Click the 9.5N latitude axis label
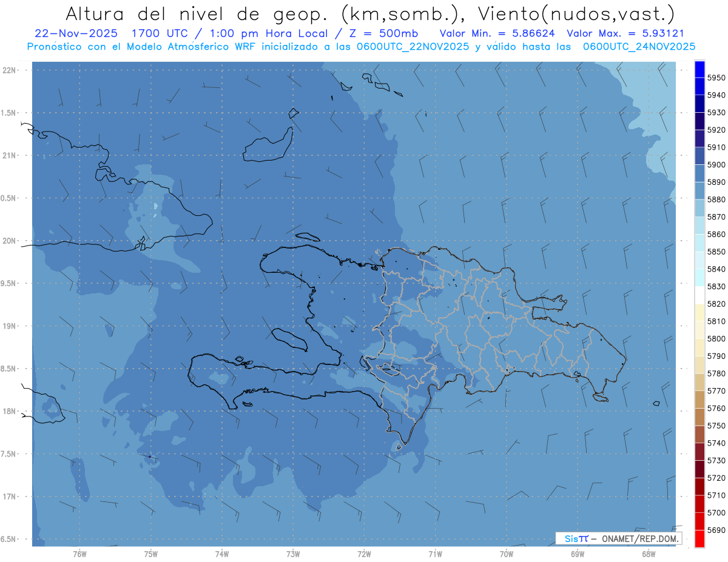728x562 pixels. tap(9, 283)
